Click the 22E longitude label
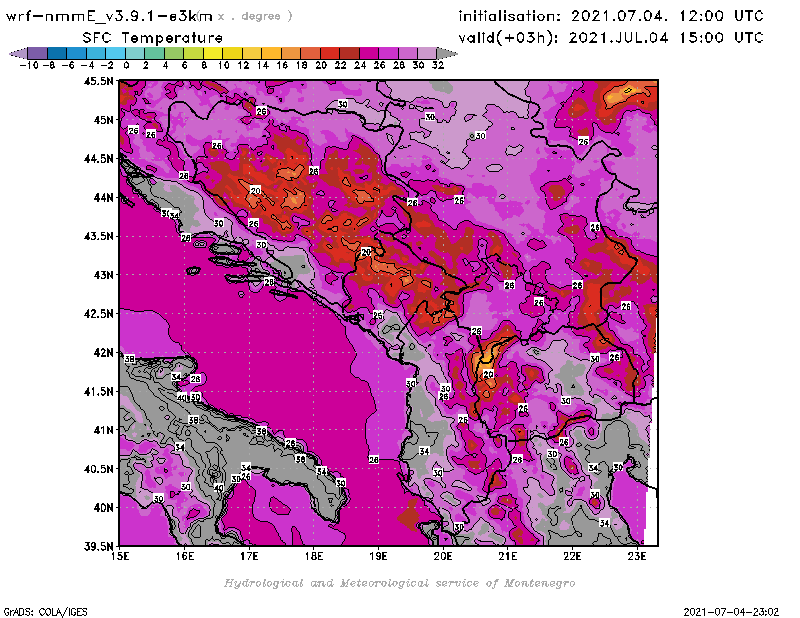Viewport: 800px width, 618px height. 572,556
